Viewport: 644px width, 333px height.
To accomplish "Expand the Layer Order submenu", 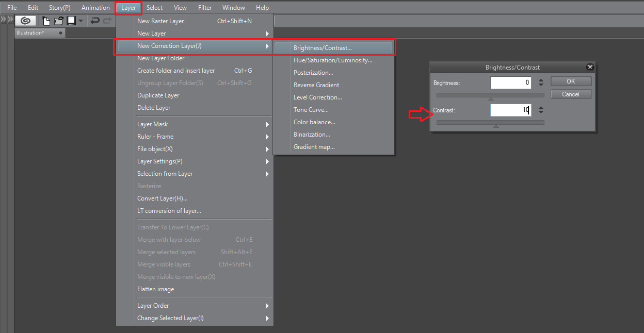I will point(195,306).
